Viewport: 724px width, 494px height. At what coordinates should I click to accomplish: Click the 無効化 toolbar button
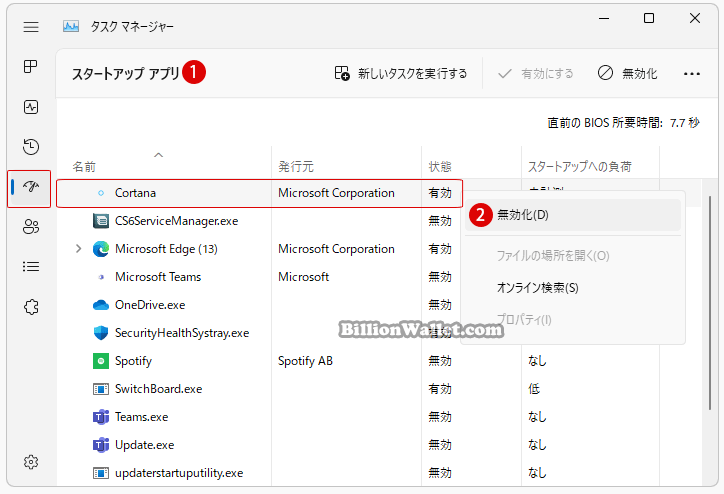[x=627, y=73]
